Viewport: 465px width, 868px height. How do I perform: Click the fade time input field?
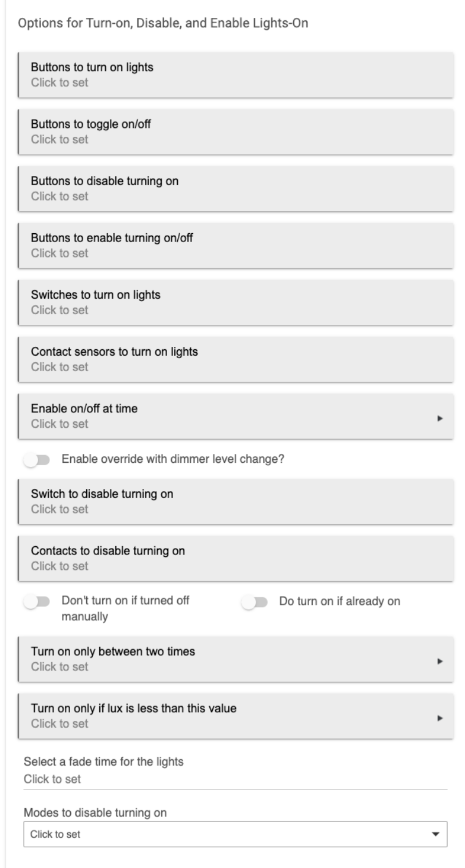click(235, 779)
